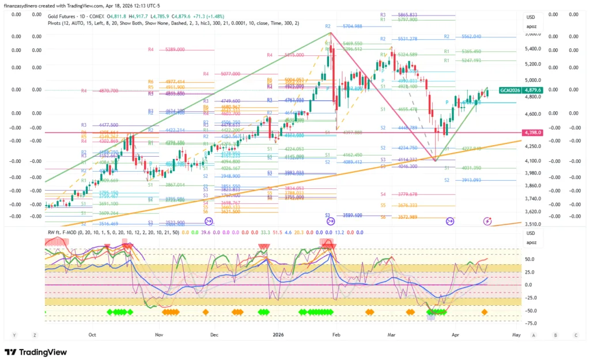The image size is (590, 364).
Task: Open the apoz unit selector on price scale
Action: [x=530, y=26]
